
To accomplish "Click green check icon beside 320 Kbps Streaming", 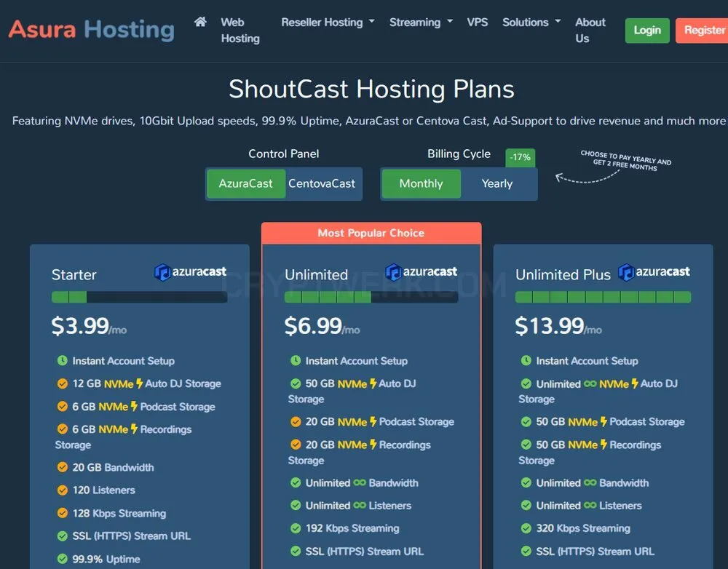I will pyautogui.click(x=526, y=528).
